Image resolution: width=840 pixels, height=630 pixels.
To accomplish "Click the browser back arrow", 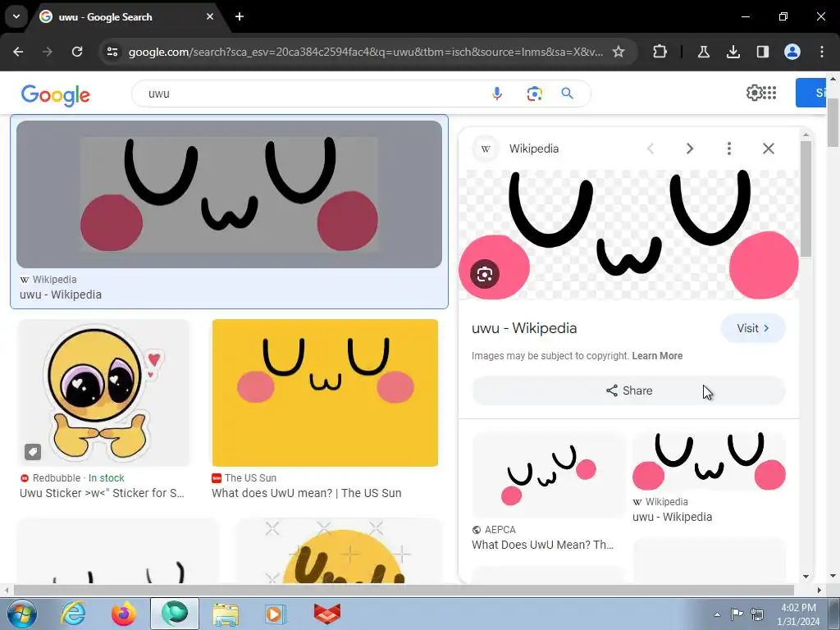I will click(x=18, y=52).
